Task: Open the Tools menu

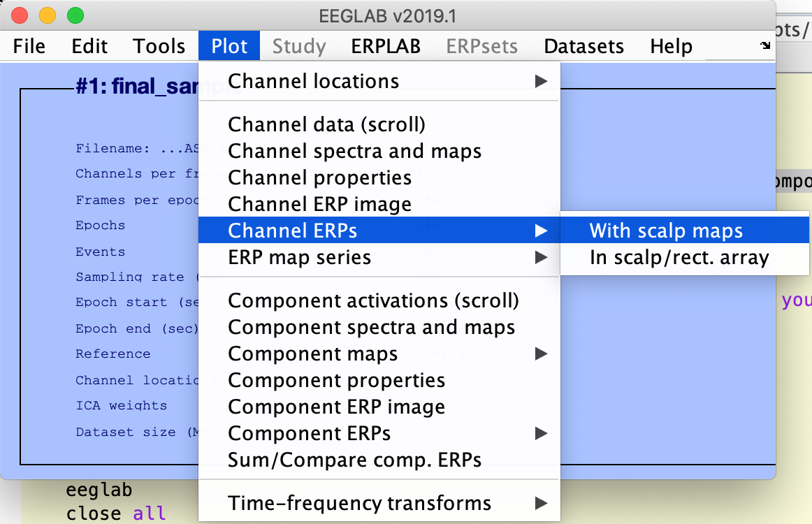Action: click(x=159, y=46)
